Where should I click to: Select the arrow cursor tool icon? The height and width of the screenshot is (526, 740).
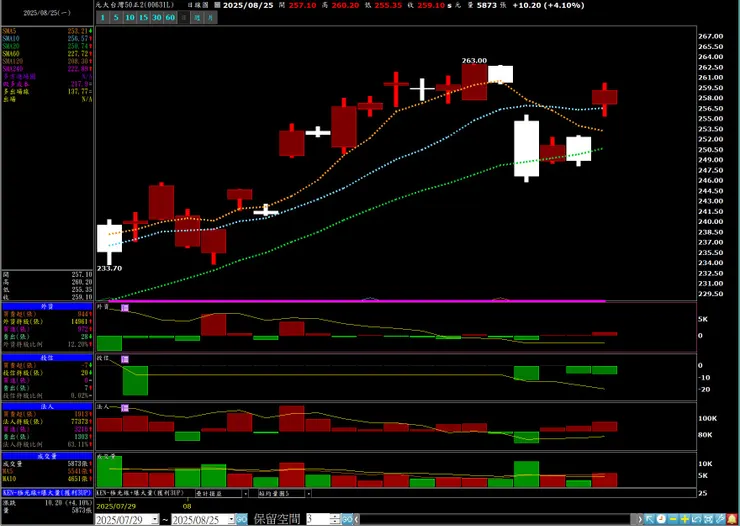(x=650, y=519)
